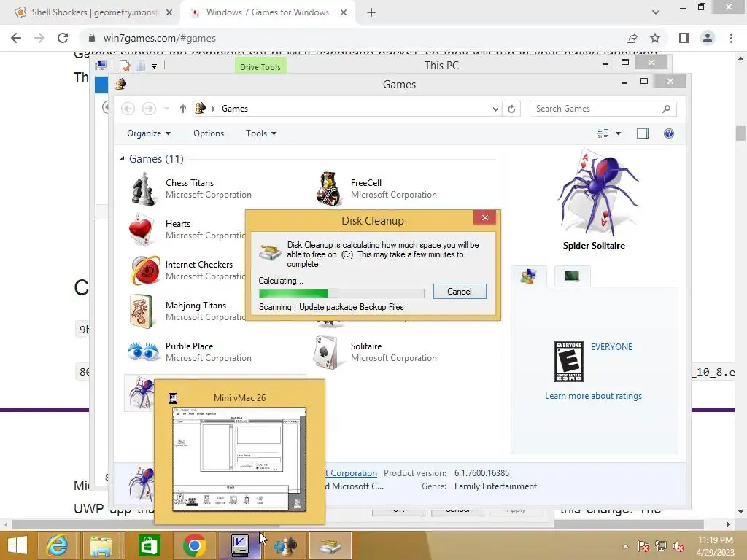This screenshot has height=560, width=747.
Task: Share this page icon in Chrome
Action: click(x=632, y=38)
